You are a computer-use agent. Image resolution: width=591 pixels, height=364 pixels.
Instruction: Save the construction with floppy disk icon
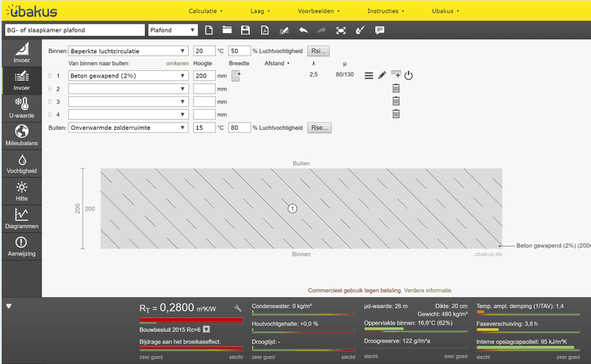(x=245, y=30)
